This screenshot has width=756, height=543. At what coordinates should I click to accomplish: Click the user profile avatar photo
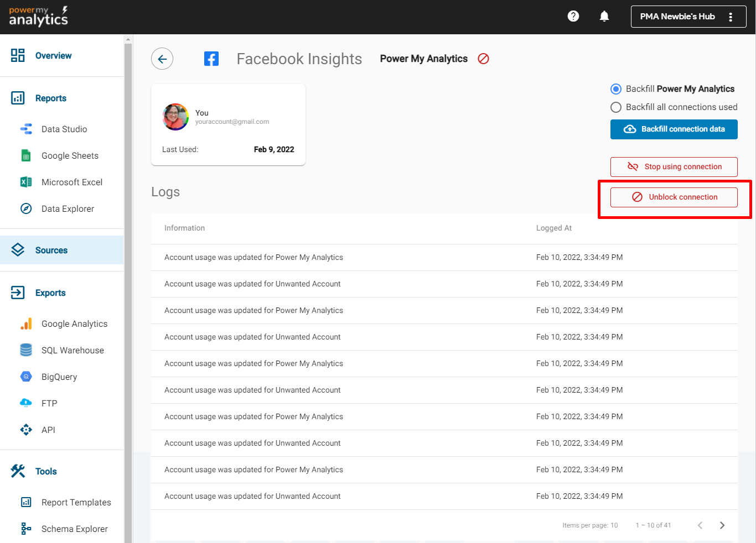coord(175,117)
